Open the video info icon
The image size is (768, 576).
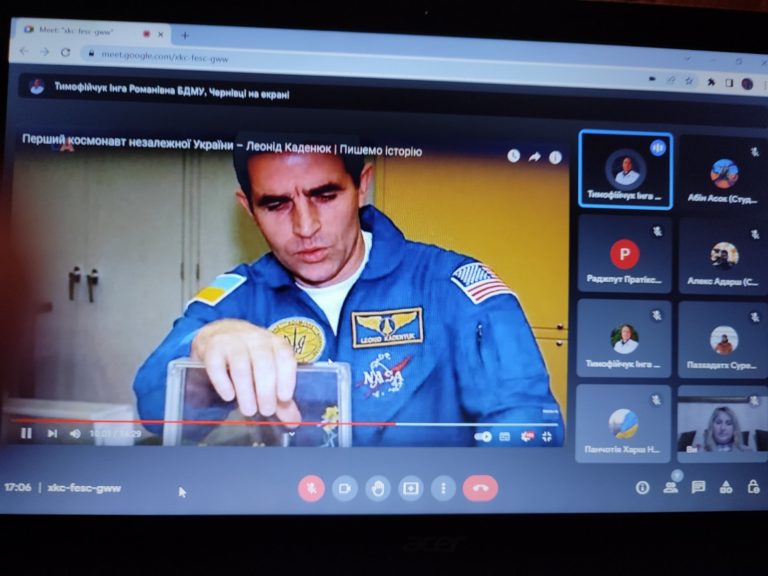(x=555, y=158)
